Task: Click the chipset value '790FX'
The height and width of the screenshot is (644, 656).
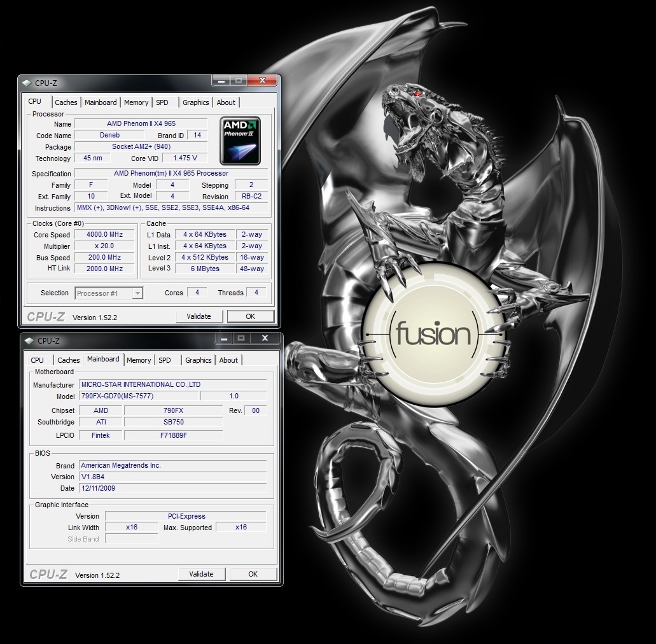Action: tap(174, 411)
